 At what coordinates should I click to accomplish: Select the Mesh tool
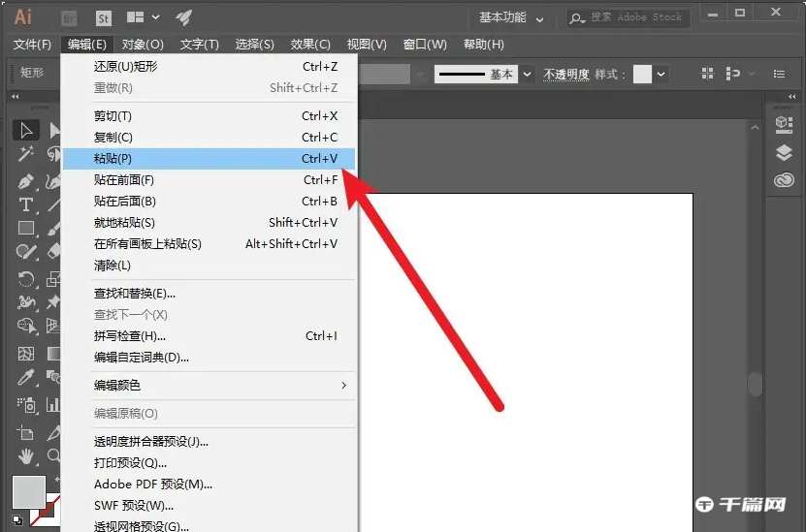[x=25, y=354]
